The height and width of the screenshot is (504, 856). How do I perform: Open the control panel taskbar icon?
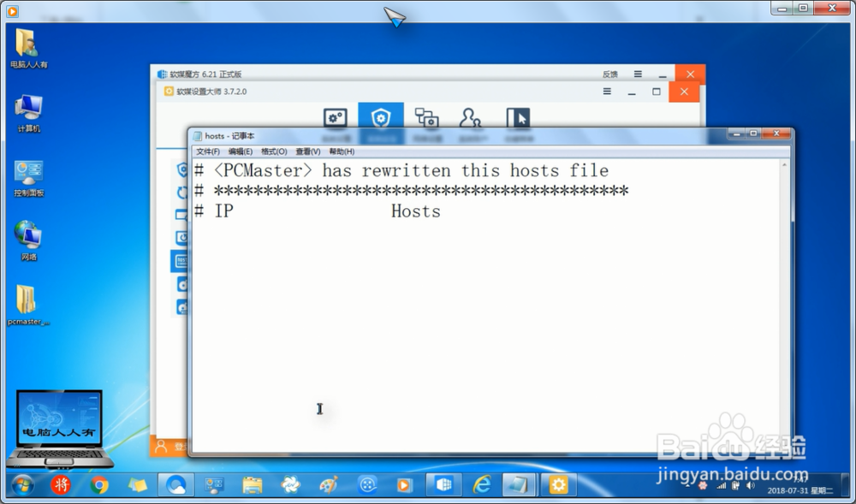point(214,485)
